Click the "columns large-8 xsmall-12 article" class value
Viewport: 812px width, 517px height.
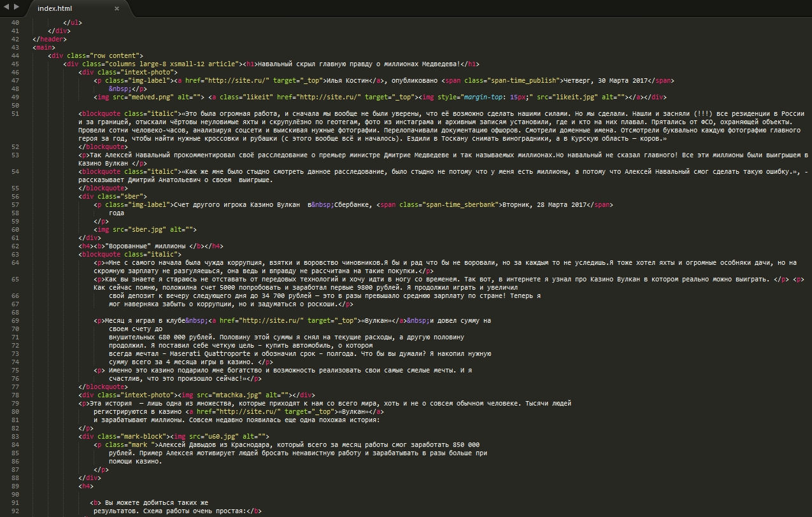click(173, 64)
